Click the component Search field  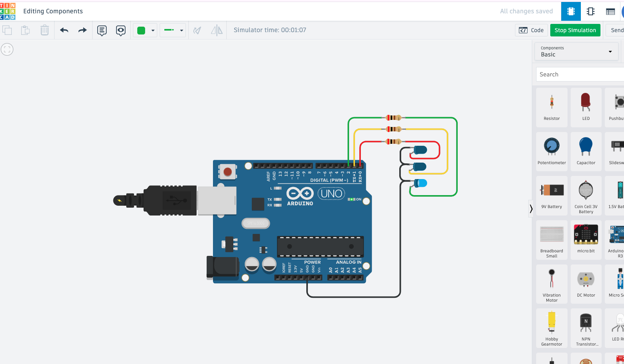pyautogui.click(x=580, y=74)
